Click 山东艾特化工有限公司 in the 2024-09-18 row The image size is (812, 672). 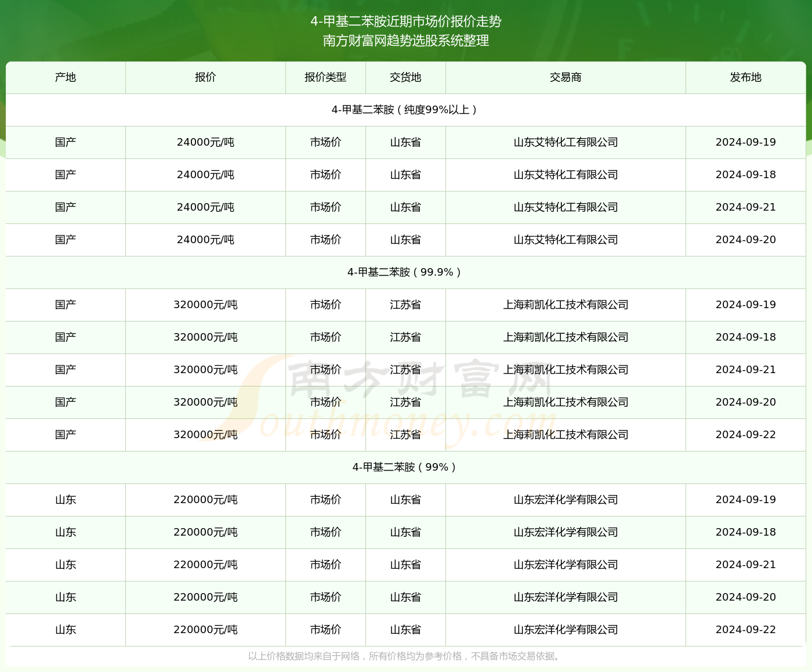coord(565,175)
